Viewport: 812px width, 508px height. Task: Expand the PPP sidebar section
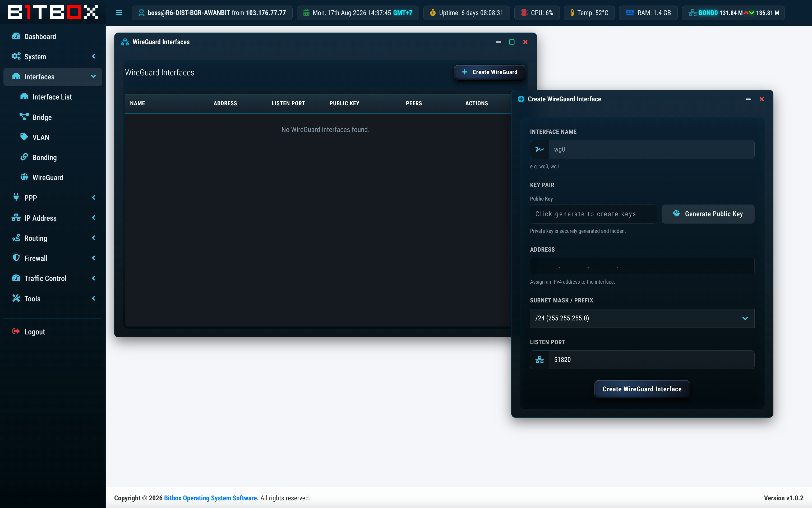click(x=53, y=198)
